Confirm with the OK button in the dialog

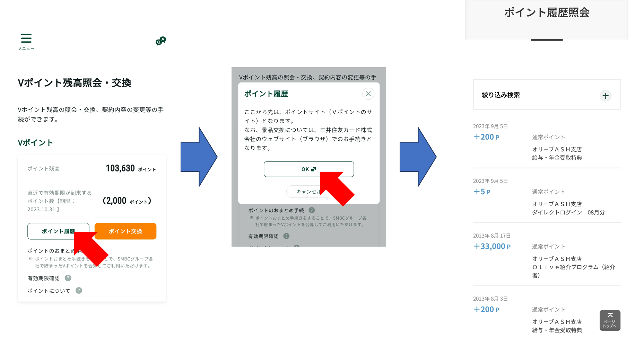tap(308, 169)
